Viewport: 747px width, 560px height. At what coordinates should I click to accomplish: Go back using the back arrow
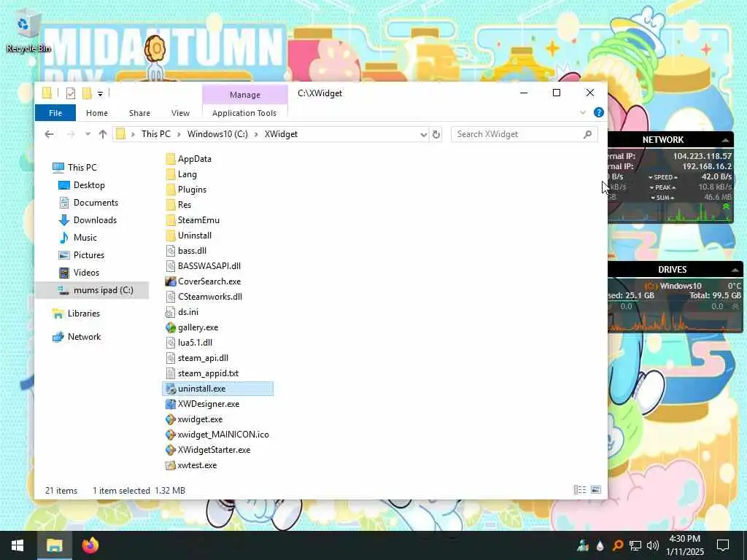(x=49, y=134)
